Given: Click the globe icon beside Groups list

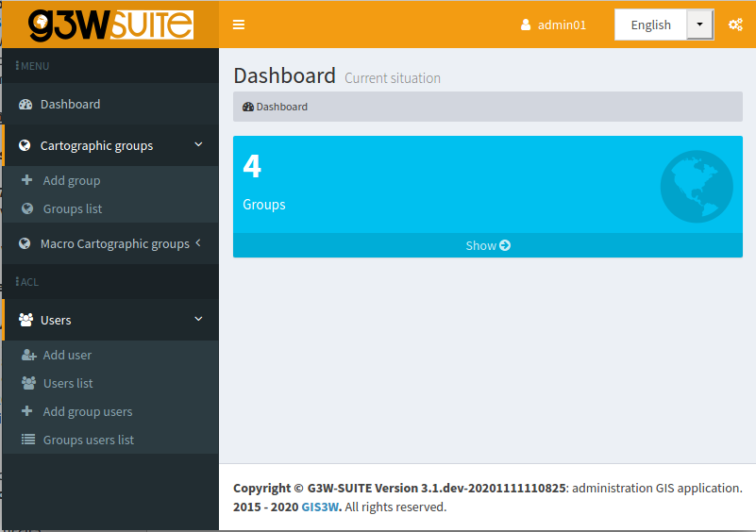Looking at the screenshot, I should [x=27, y=208].
